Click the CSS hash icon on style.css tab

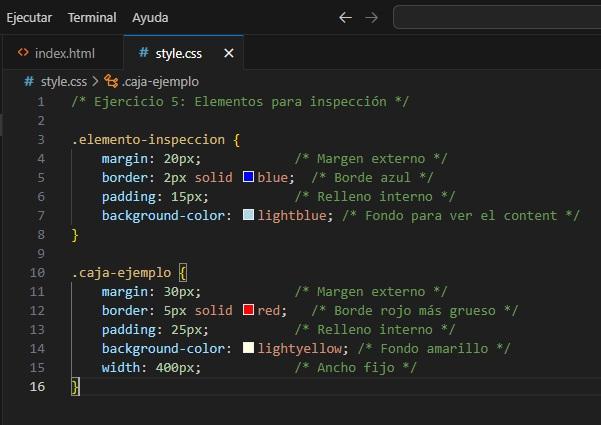point(144,53)
